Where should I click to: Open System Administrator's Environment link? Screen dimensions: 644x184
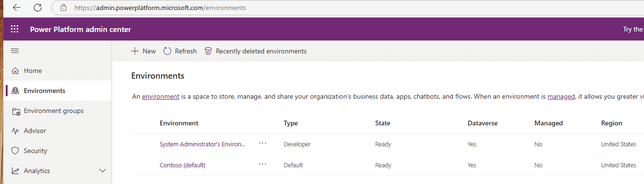point(203,144)
